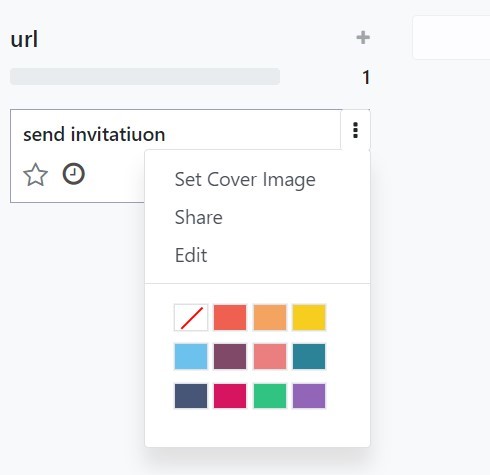Open the send invitatiuon card title
This screenshot has height=475, width=490.
[x=94, y=135]
